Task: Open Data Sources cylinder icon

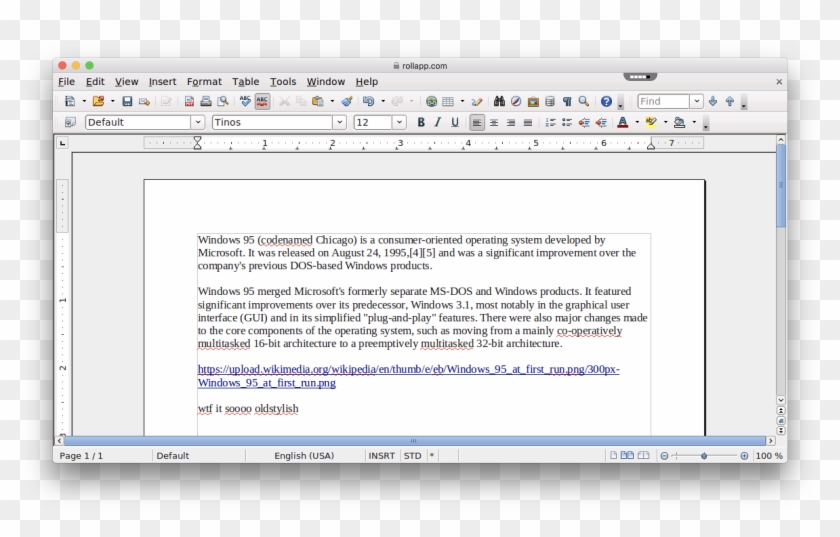Action: 550,101
